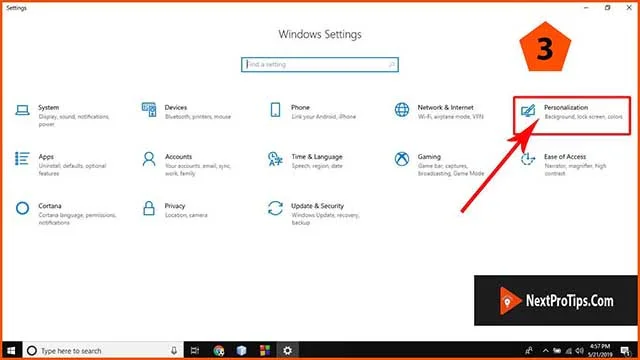Select the Gaming category title

click(x=429, y=157)
